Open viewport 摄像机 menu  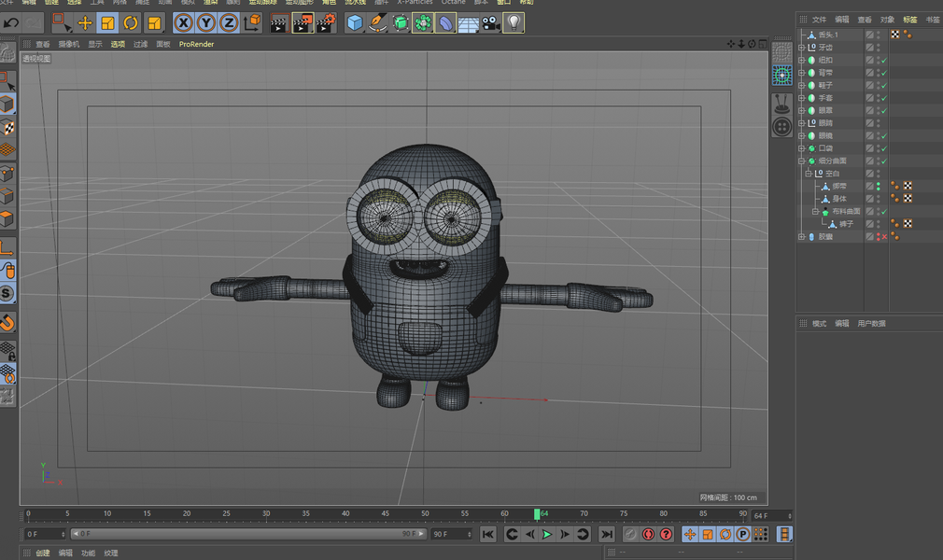point(68,44)
